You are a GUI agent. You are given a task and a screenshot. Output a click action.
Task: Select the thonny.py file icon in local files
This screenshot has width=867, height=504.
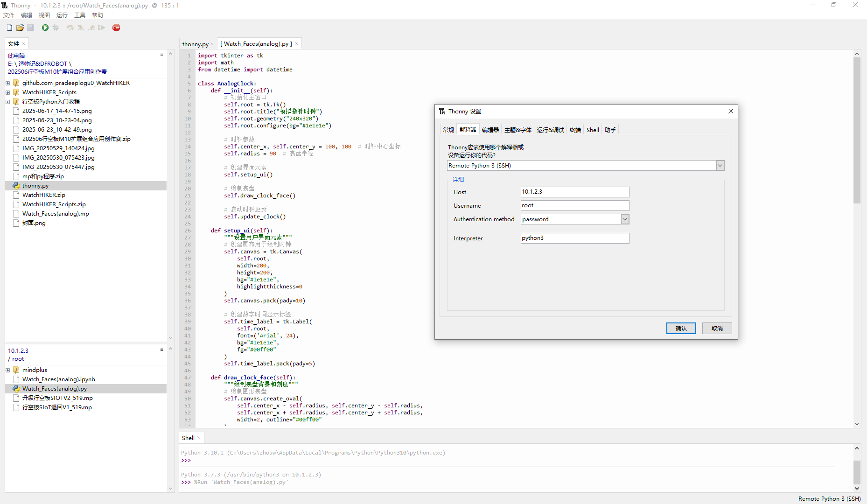[16, 186]
